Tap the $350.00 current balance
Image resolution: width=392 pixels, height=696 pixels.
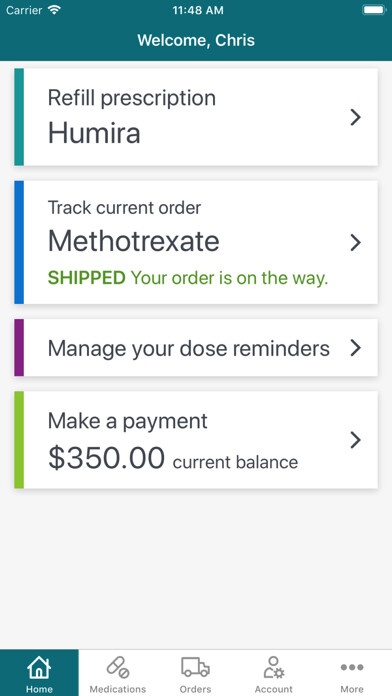coord(173,459)
